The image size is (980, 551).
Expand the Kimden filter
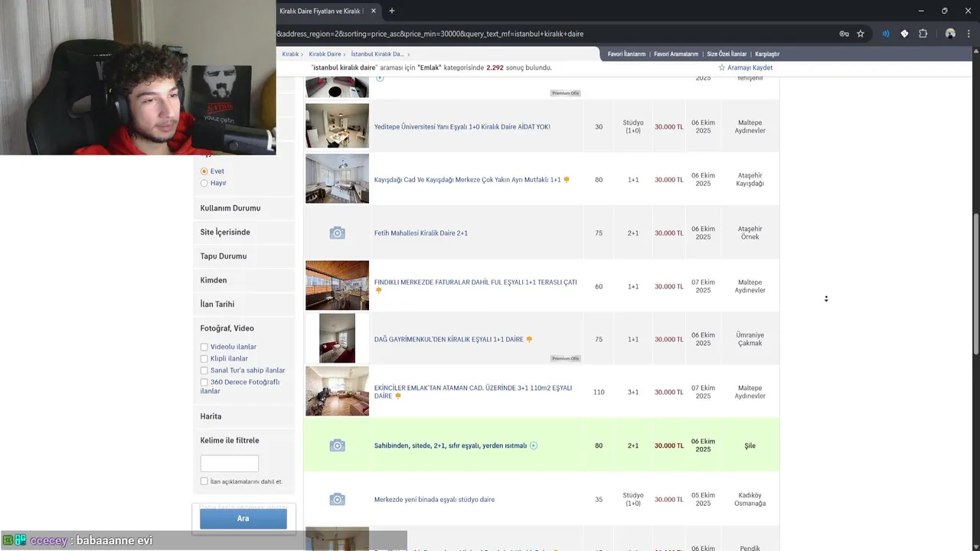(x=243, y=280)
